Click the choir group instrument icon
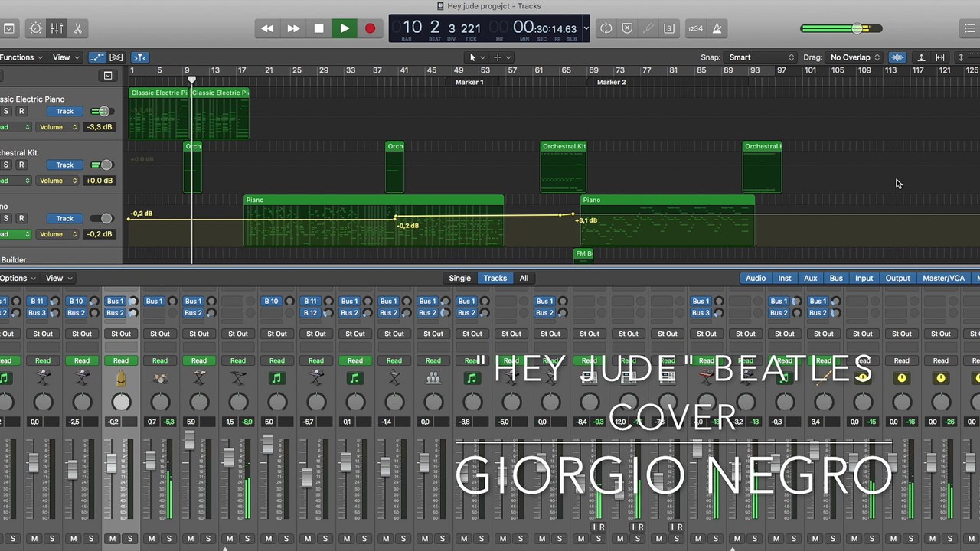 (433, 378)
